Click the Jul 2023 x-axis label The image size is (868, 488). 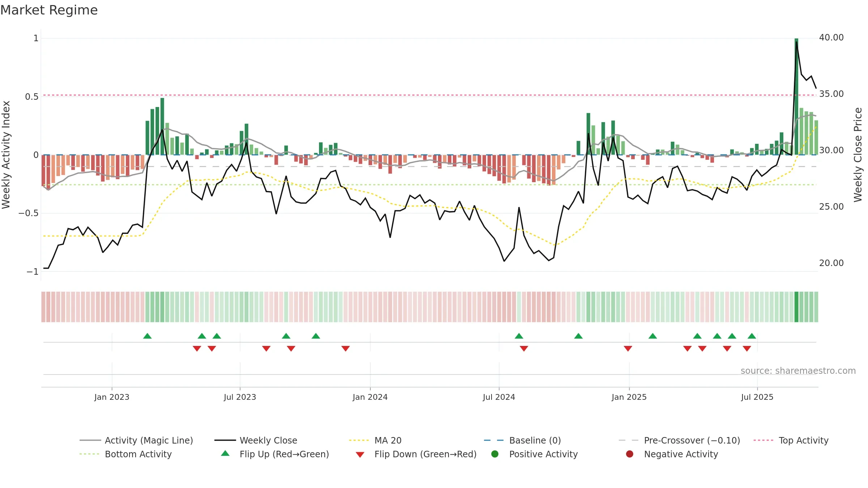(240, 397)
